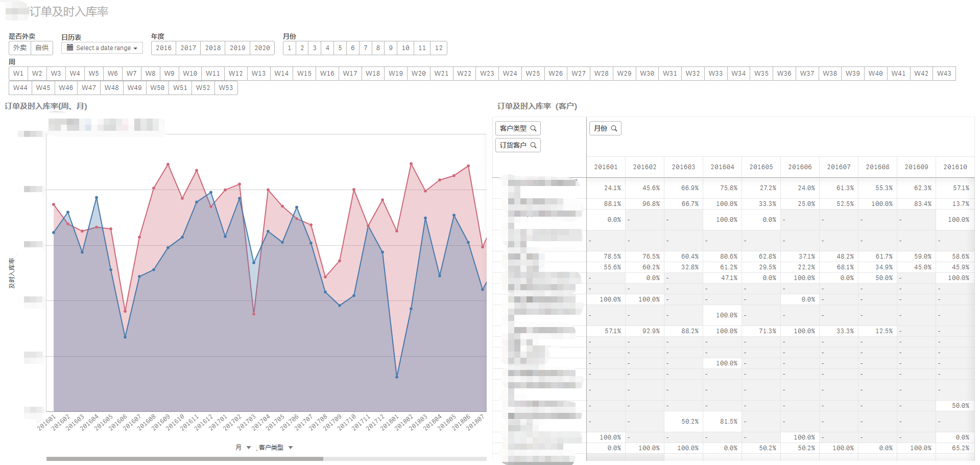This screenshot has height=465, width=980.
Task: Toggle the 自供 filter option
Action: click(42, 48)
